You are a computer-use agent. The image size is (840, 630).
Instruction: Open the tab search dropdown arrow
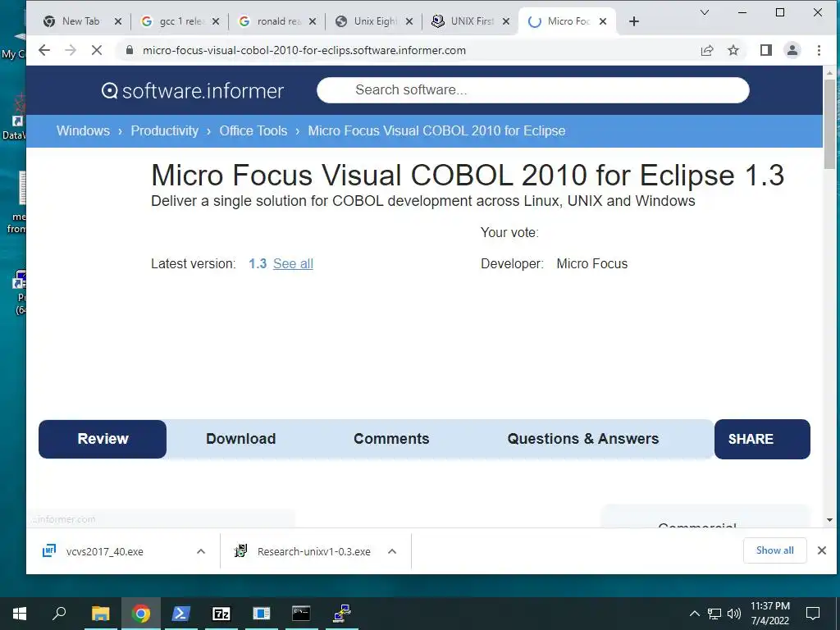705,12
